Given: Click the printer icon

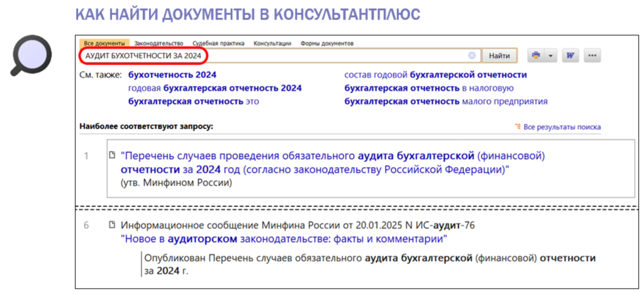Looking at the screenshot, I should (x=536, y=55).
